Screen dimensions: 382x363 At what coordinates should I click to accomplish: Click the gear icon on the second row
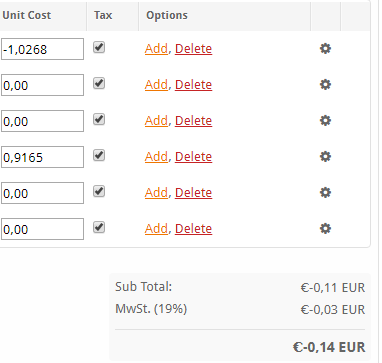(325, 85)
